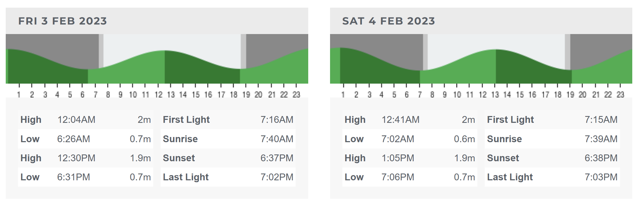Click Saturday's Last Light 7:03PM row
Screen dimensions: 644x210
[552, 177]
